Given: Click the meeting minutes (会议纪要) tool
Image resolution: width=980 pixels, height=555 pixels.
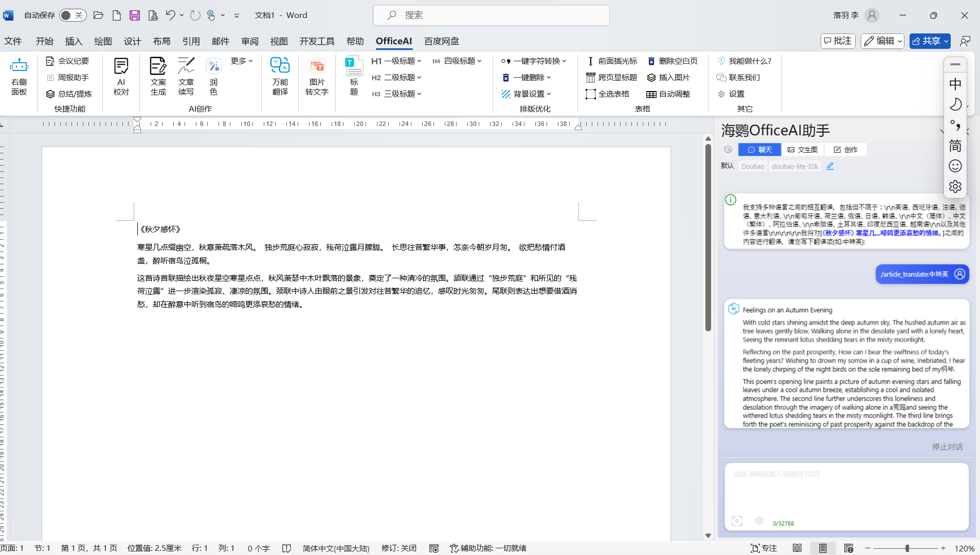Looking at the screenshot, I should [67, 61].
